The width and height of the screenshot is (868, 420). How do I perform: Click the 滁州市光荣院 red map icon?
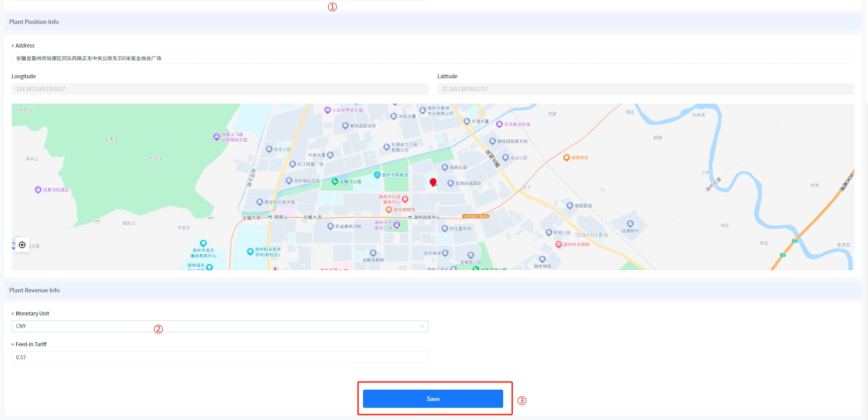coord(558,244)
